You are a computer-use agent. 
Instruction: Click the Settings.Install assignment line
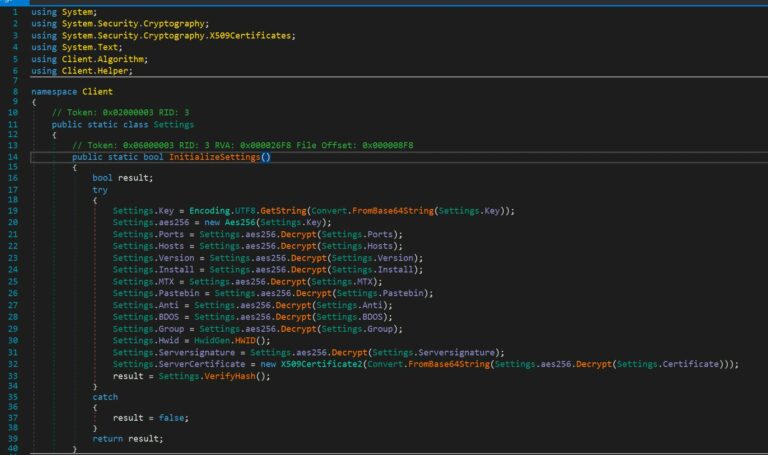pyautogui.click(x=268, y=270)
